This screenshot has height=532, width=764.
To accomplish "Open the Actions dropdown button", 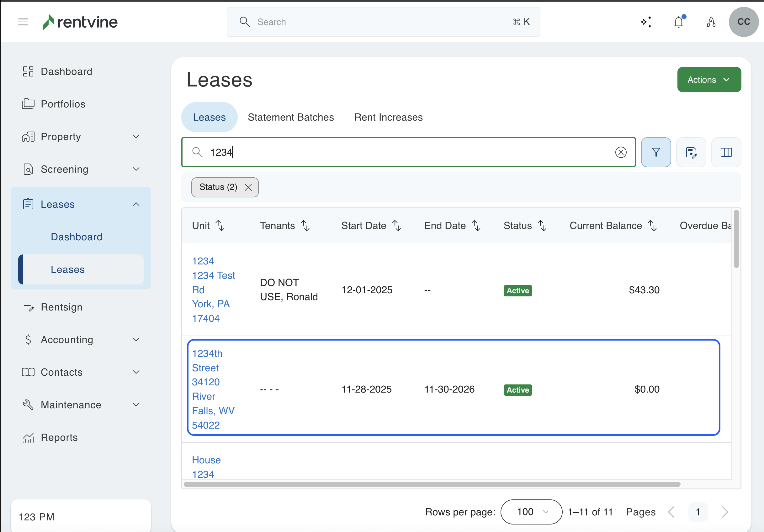I will (x=709, y=80).
